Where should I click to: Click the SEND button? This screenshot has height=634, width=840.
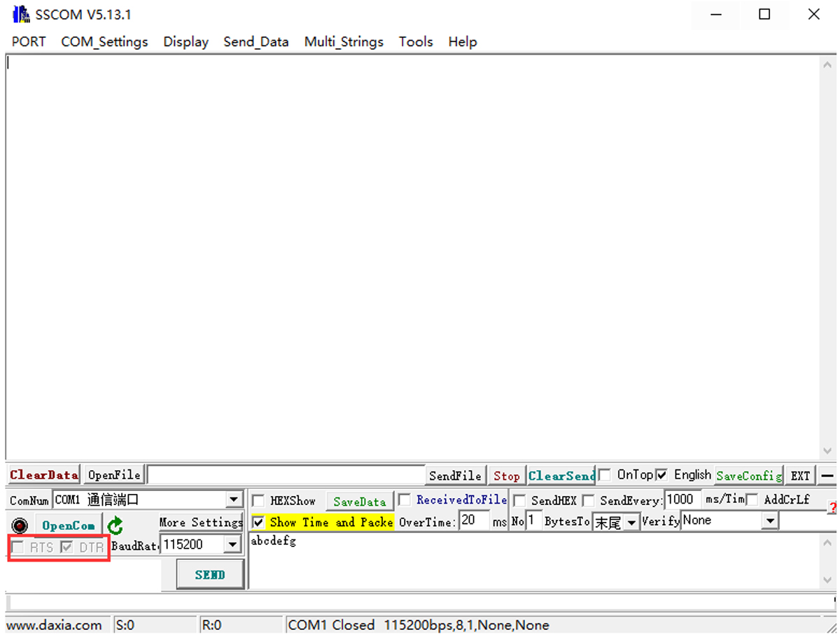210,574
